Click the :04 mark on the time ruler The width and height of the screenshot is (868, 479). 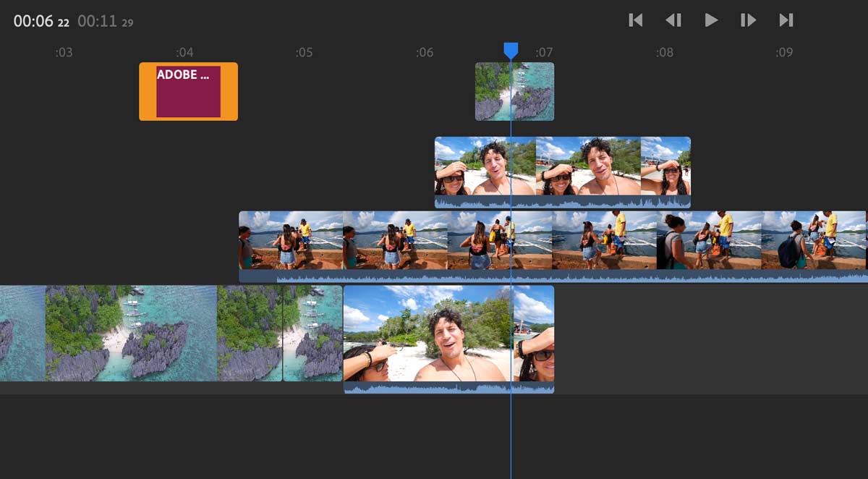(x=184, y=52)
